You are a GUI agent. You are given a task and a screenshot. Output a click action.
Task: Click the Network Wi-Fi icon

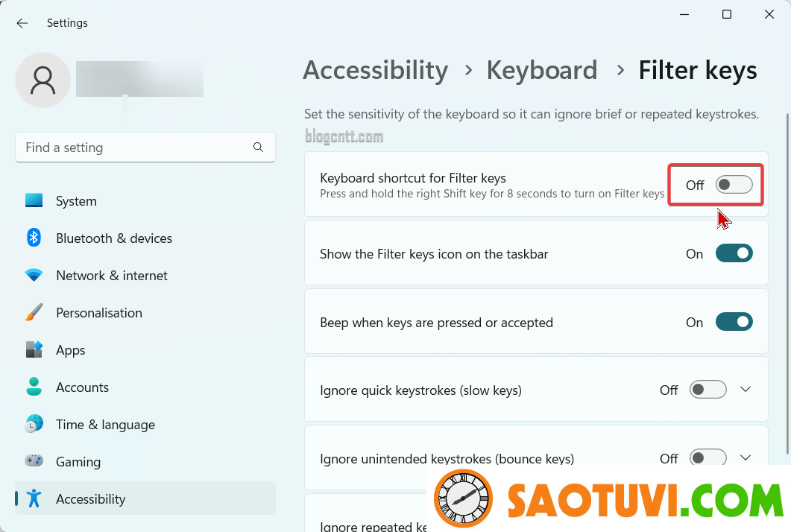point(34,276)
